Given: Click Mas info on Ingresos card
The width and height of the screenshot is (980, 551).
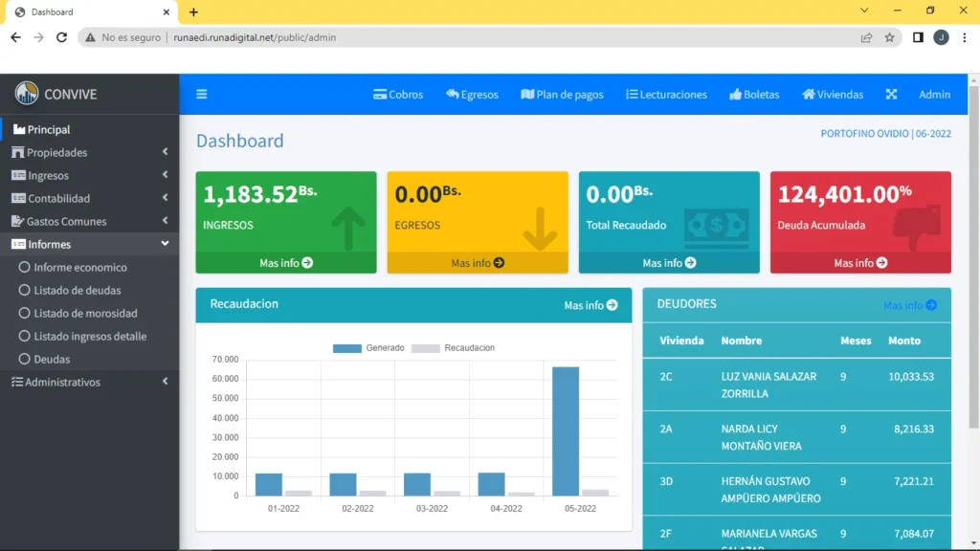Looking at the screenshot, I should coord(286,263).
